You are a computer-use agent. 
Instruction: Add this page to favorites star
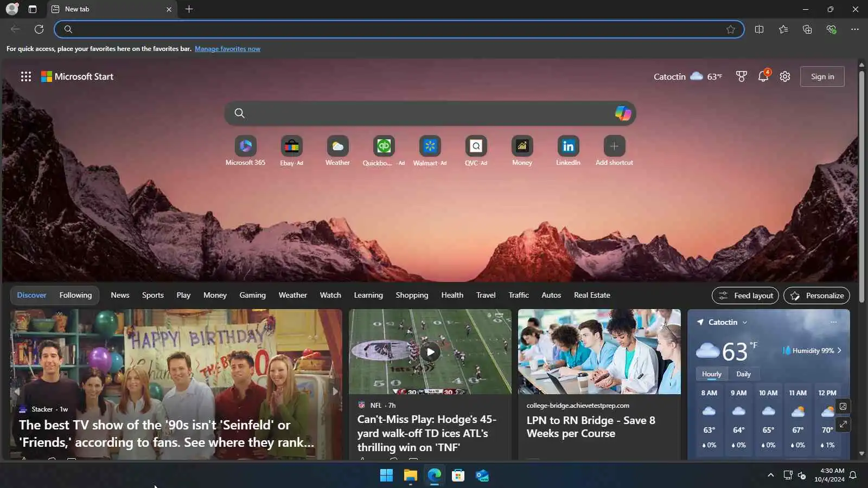731,29
